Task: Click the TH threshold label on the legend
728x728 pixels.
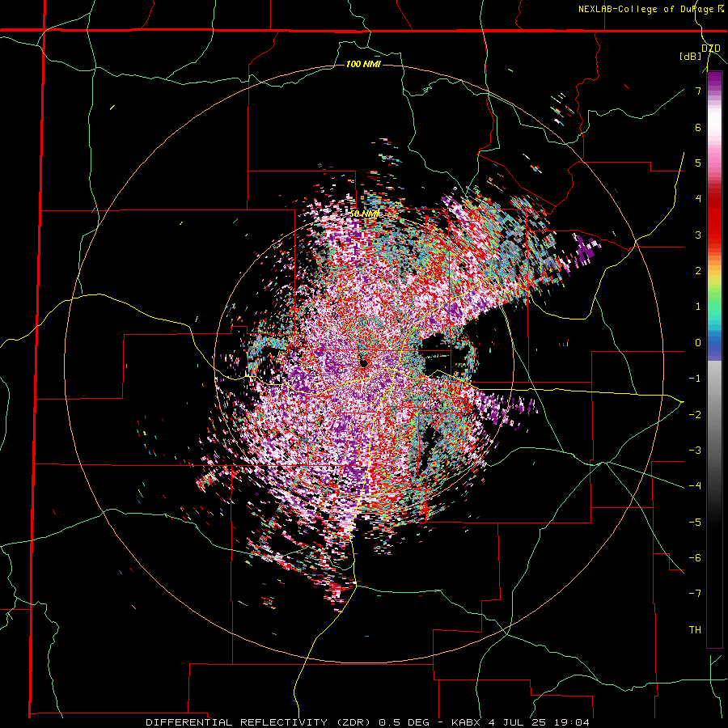Action: (x=695, y=629)
